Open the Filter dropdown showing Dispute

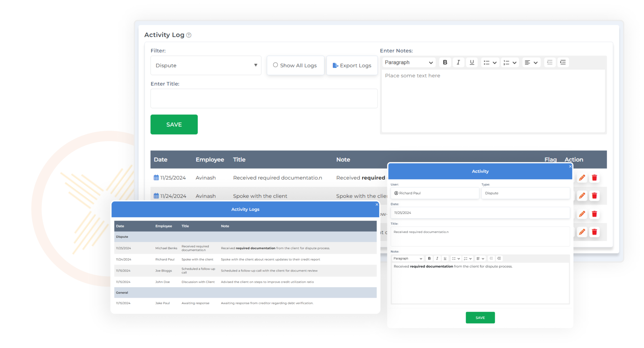[206, 65]
